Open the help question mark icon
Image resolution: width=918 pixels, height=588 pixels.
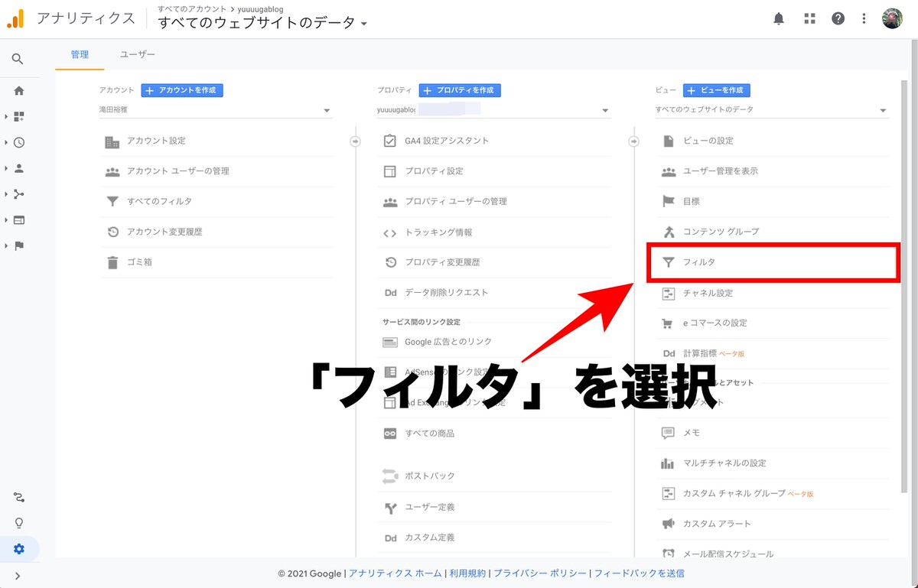(838, 19)
